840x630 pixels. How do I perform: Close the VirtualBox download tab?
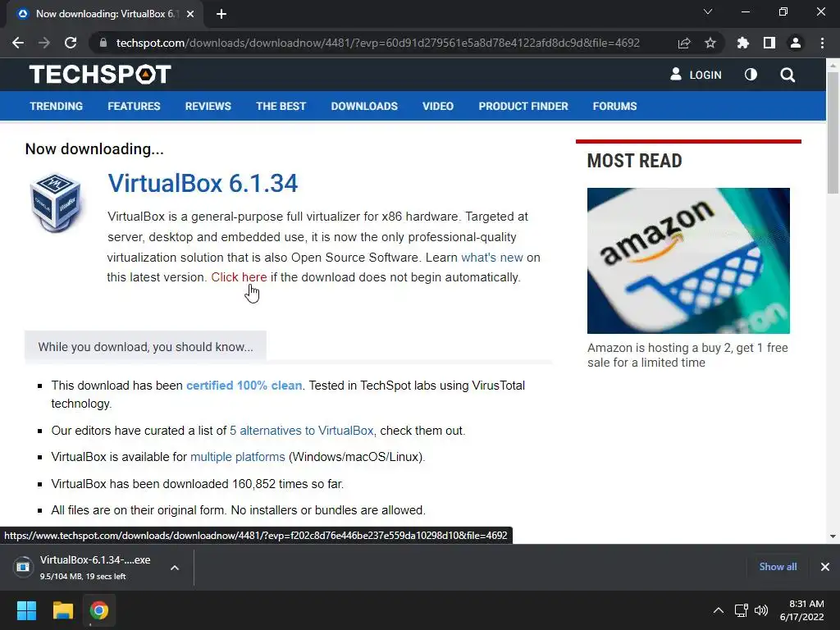click(x=190, y=14)
